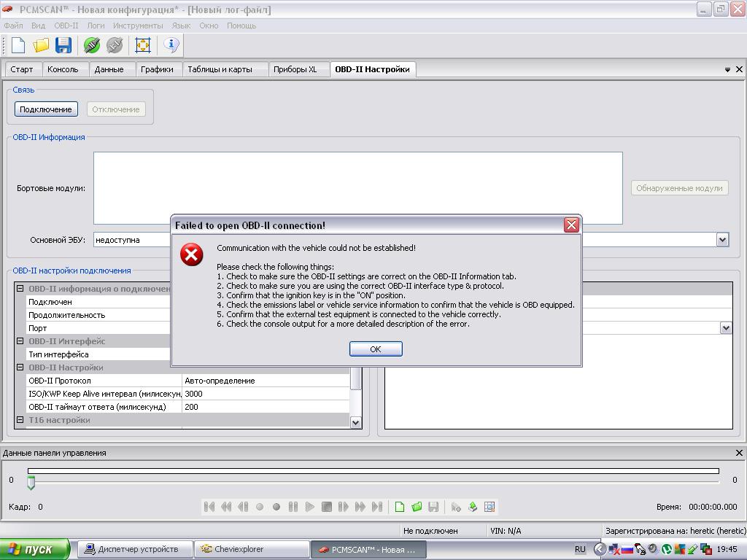The image size is (747, 560).
Task: Click the green connect plug icon
Action: coord(91,45)
